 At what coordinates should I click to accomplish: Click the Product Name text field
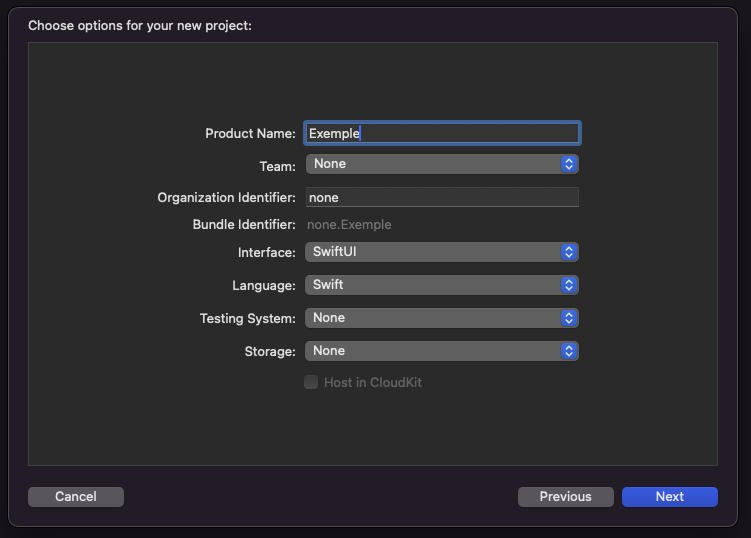[x=442, y=133]
